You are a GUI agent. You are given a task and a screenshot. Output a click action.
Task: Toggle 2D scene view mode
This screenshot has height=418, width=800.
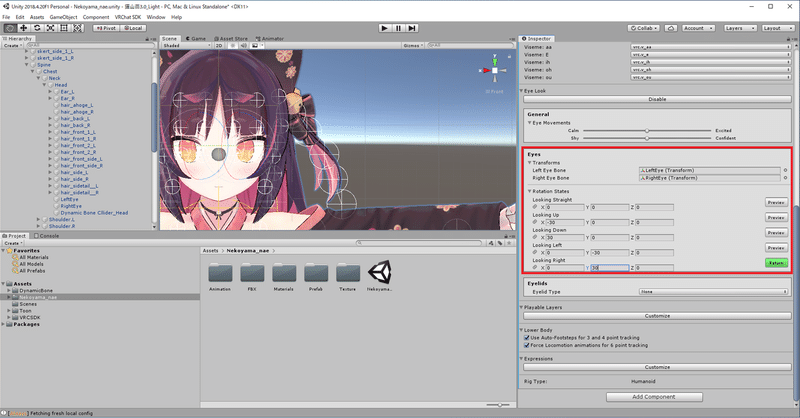tap(219, 45)
